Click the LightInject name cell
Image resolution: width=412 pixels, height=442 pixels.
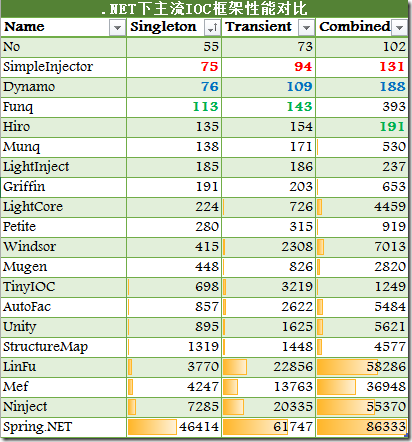coord(64,167)
